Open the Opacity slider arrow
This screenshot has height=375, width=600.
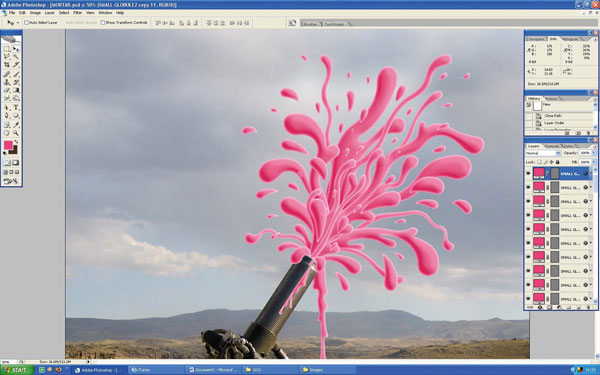click(594, 153)
